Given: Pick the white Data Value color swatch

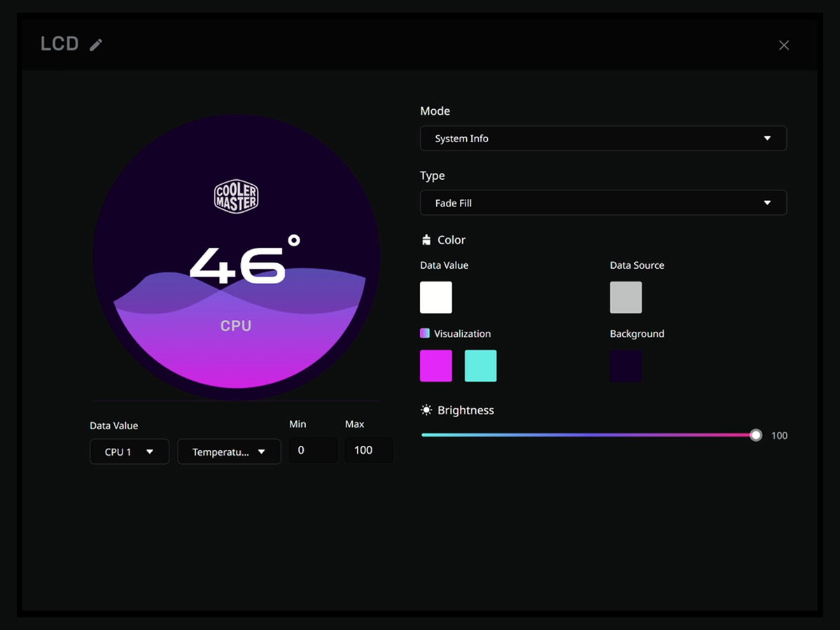Looking at the screenshot, I should tap(435, 297).
